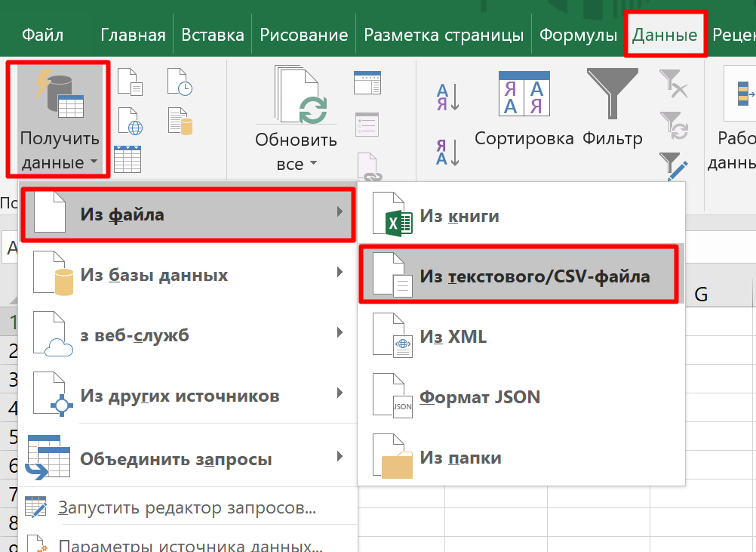Open the Вставка ribbon tab
This screenshot has height=552, width=756.
(213, 35)
